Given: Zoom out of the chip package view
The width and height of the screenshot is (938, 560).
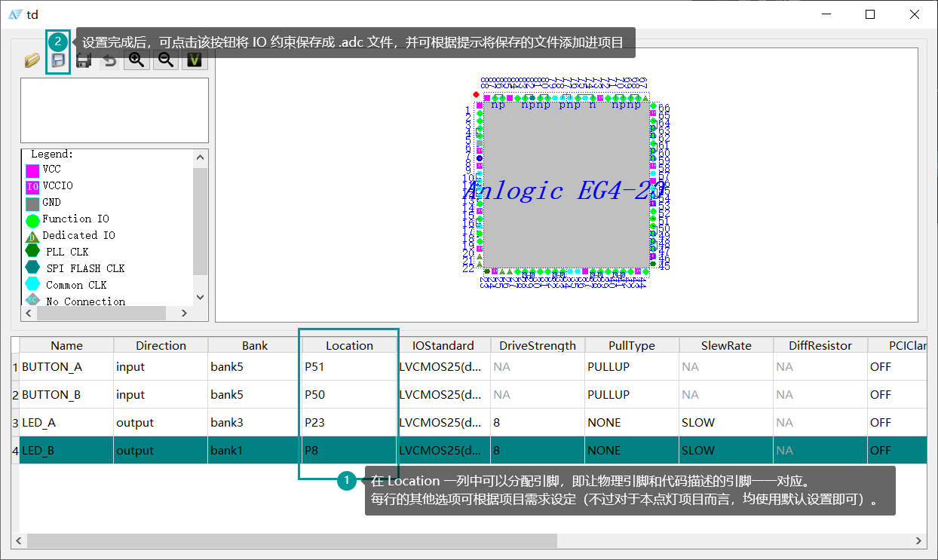Looking at the screenshot, I should click(x=166, y=60).
